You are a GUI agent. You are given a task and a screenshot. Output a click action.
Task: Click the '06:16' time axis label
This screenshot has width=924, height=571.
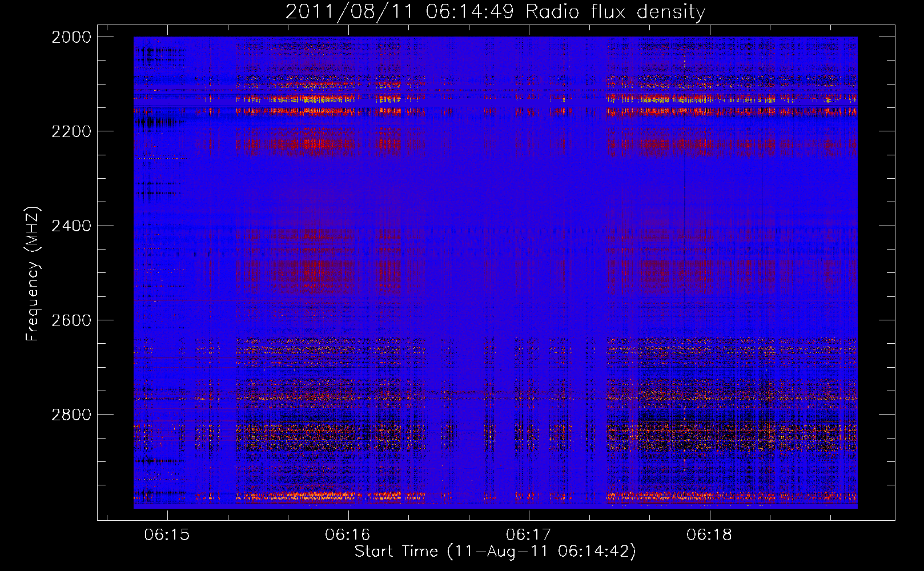point(348,535)
